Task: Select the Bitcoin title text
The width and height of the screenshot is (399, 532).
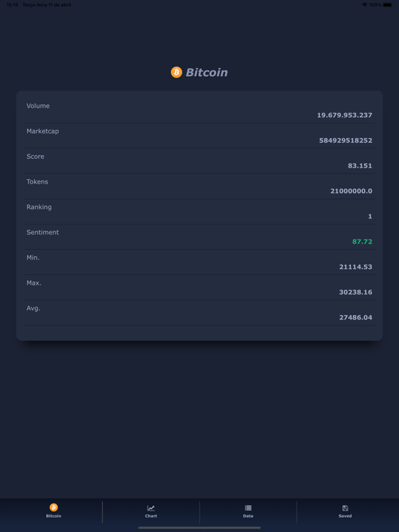Action: pos(206,72)
